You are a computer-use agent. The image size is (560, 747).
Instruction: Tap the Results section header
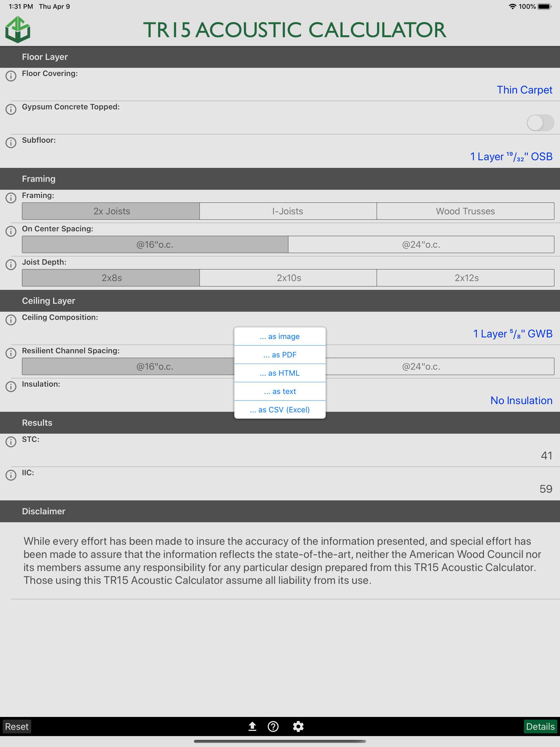click(x=280, y=422)
